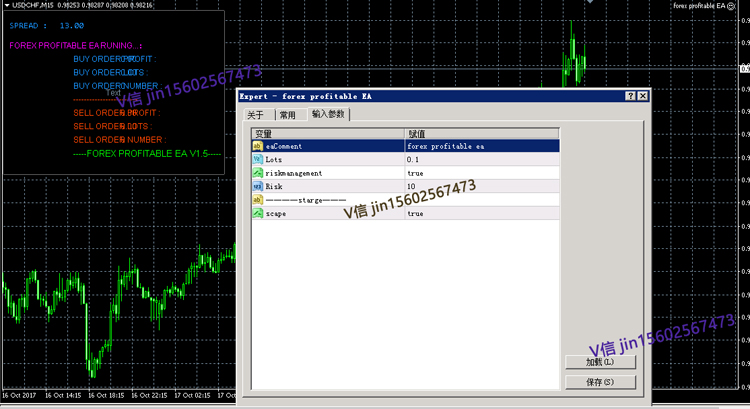Click the Risk integer type icon
Screen dimensions: 750x409
(x=257, y=186)
